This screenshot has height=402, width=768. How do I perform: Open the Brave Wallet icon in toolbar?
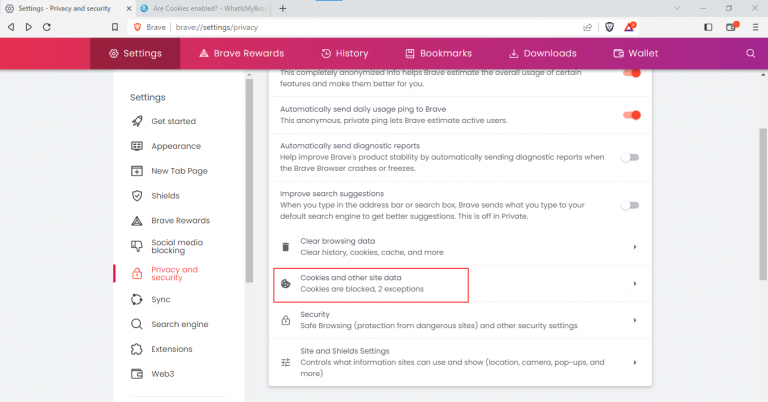(730, 27)
